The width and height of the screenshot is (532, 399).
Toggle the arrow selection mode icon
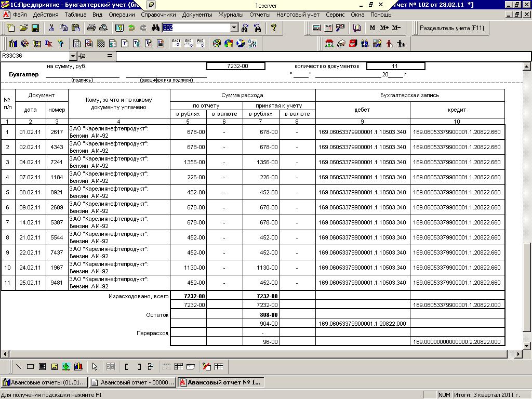[95, 367]
